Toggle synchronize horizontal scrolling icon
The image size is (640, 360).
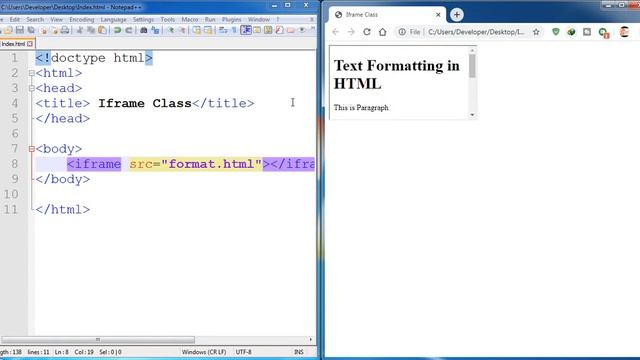(x=208, y=30)
